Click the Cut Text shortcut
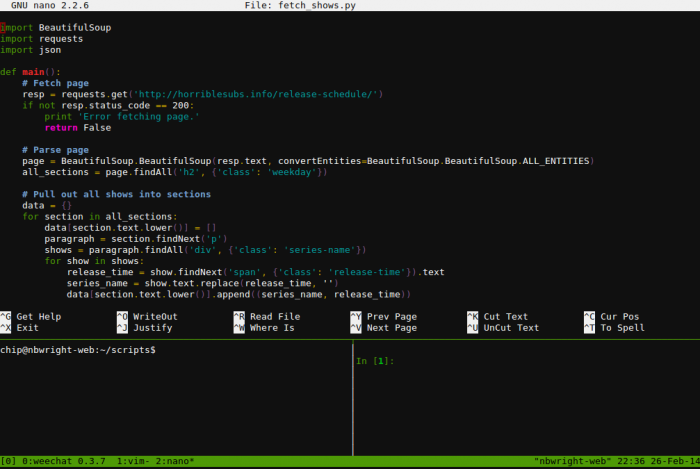Screen dimensions: 700x469 [498, 316]
